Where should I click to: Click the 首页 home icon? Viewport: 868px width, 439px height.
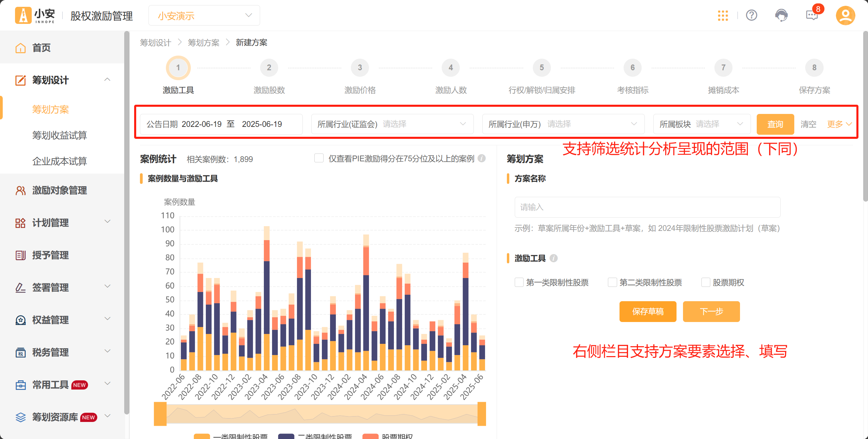click(20, 48)
